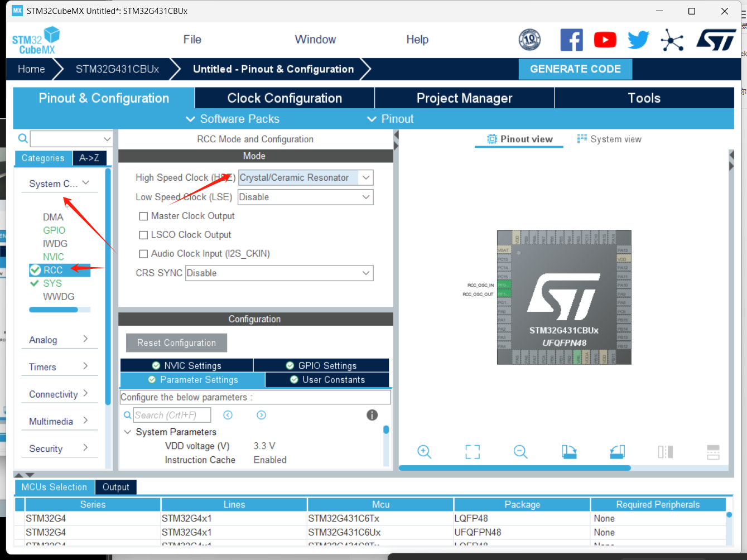Open the category search dropdown arrow

107,138
